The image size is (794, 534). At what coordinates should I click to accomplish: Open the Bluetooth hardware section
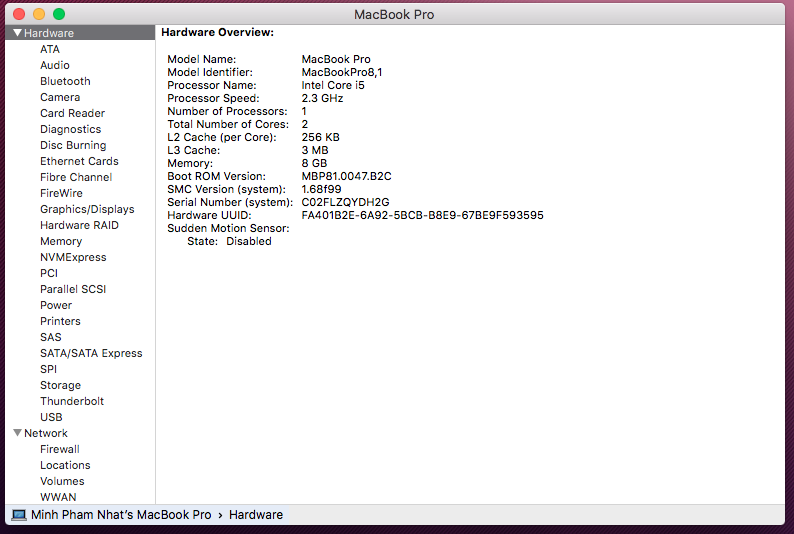(x=65, y=81)
